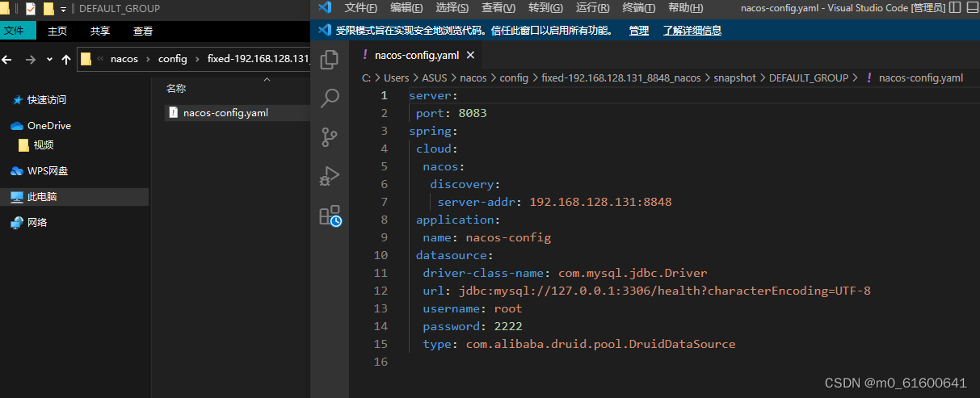Click config in the Explorer address bar
Screen dimensions: 980x398
tap(172, 59)
